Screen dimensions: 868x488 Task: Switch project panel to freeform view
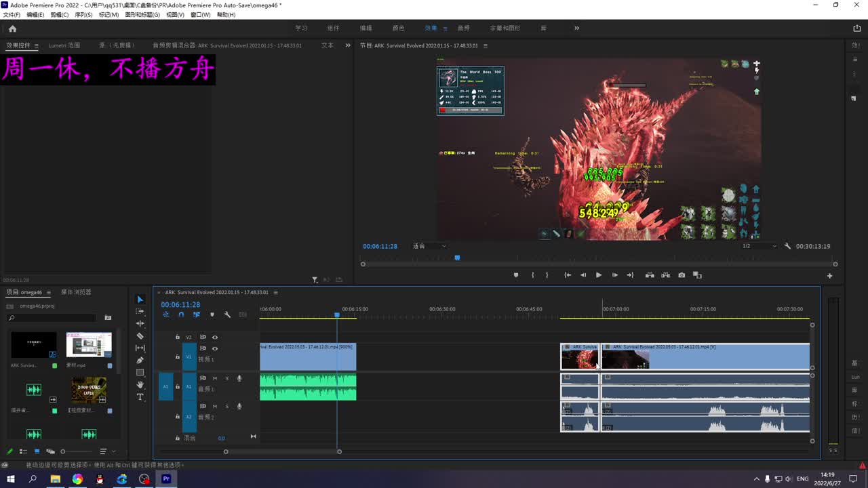tap(51, 451)
